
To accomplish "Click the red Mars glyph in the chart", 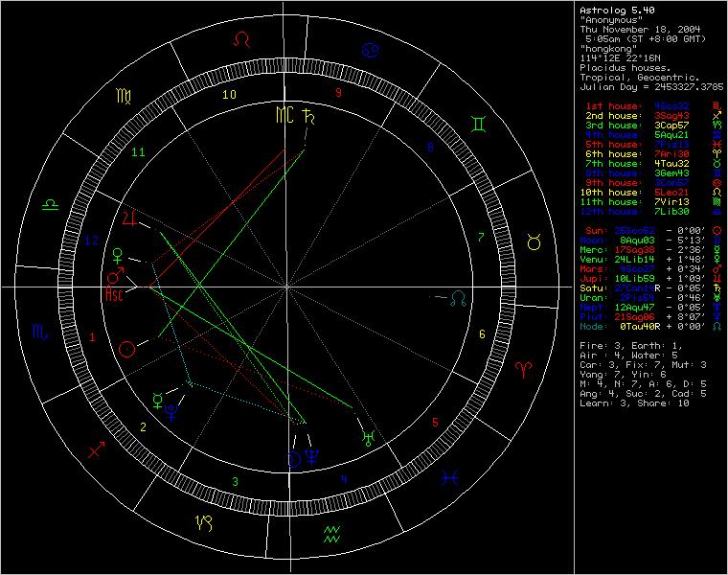I will [115, 275].
